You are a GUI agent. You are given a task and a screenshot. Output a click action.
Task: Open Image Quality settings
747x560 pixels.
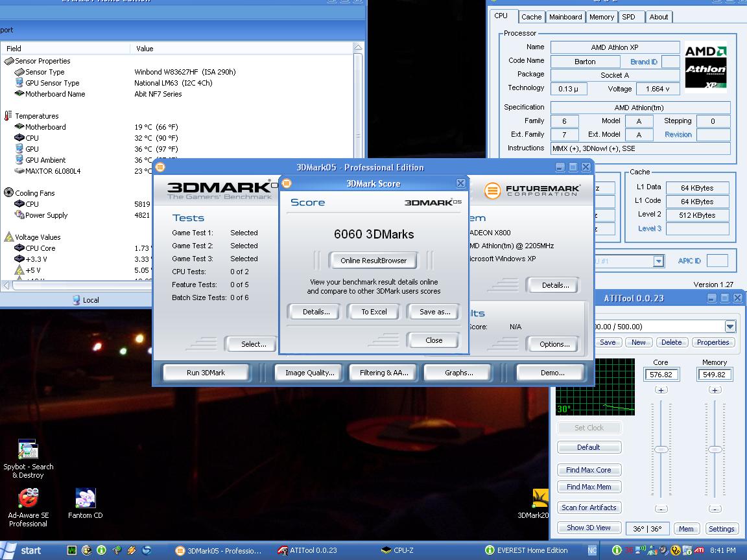pyautogui.click(x=310, y=373)
